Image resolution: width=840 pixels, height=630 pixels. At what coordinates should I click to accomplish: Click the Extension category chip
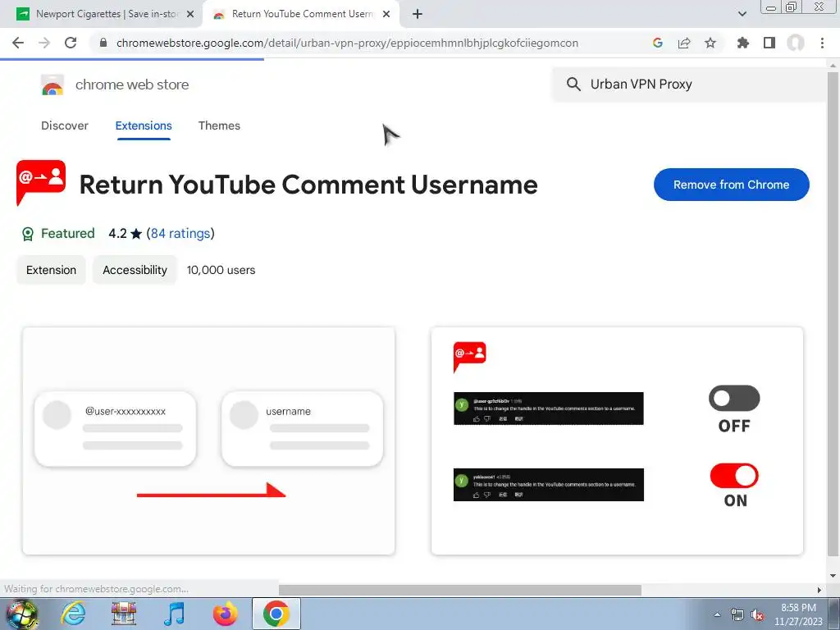[52, 270]
